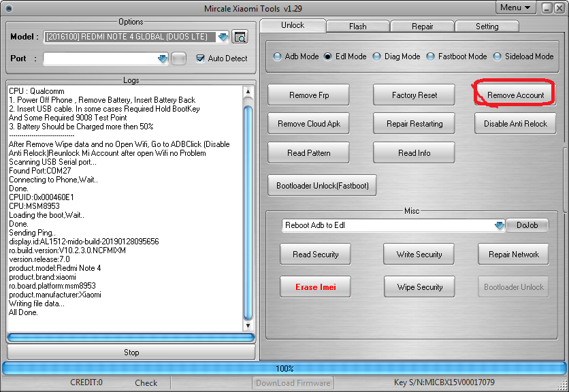Image resolution: width=569 pixels, height=392 pixels.
Task: Click the logs scrollbar up arrow
Action: (x=248, y=91)
